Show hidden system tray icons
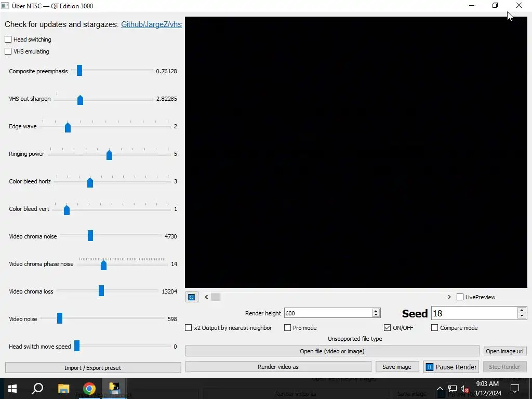The image size is (532, 399). point(440,389)
